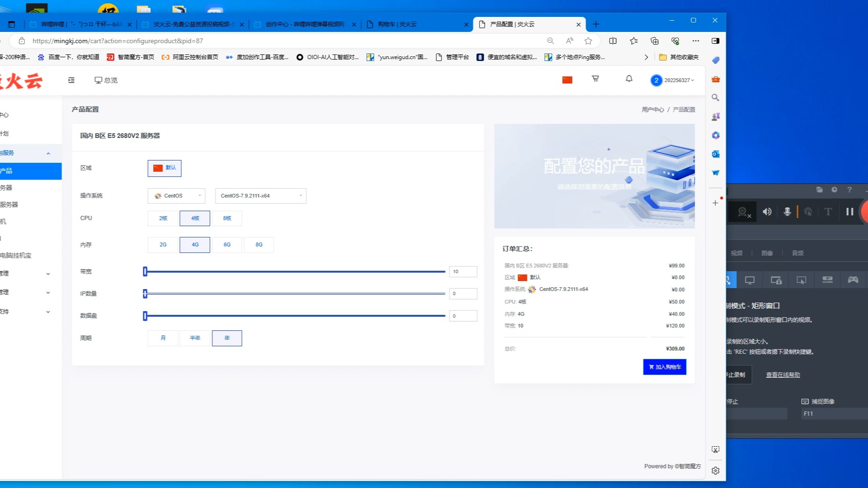The height and width of the screenshot is (488, 868).
Task: Open the 阿里云控制台首页 bookmark
Action: [x=190, y=57]
